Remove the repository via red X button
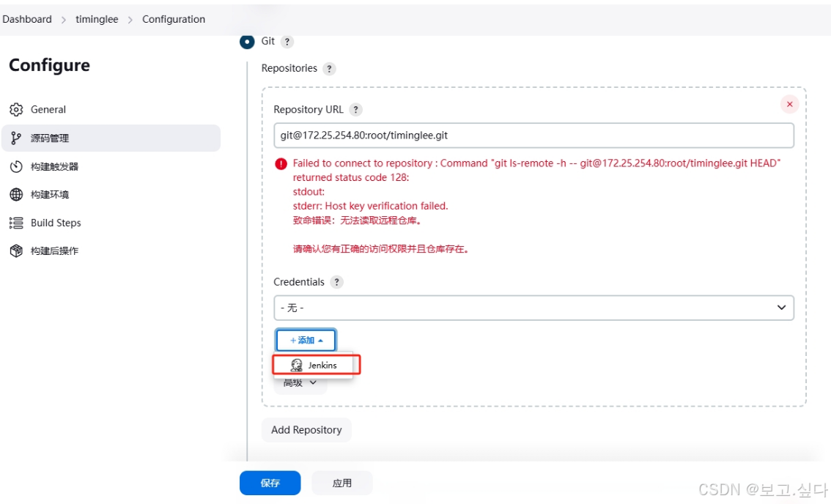 click(x=789, y=104)
